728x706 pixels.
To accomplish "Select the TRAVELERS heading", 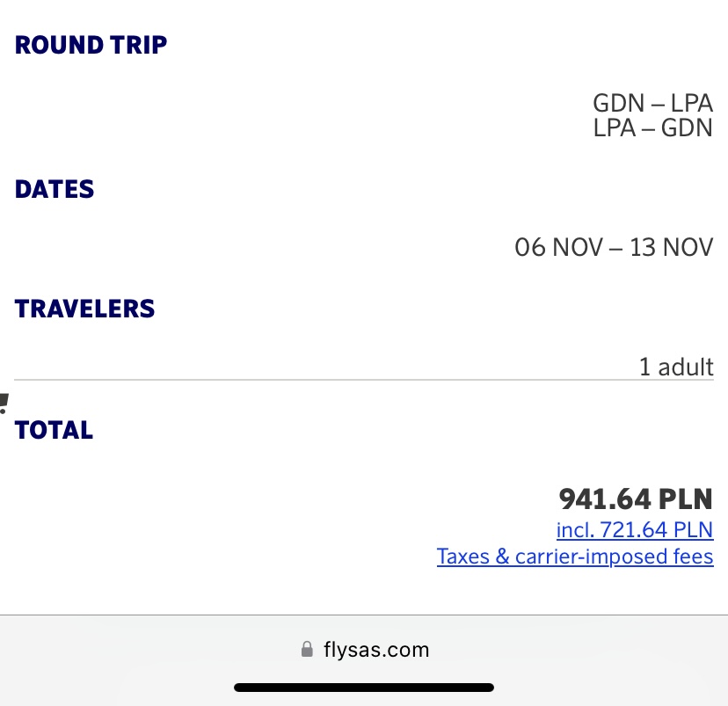I will click(84, 309).
